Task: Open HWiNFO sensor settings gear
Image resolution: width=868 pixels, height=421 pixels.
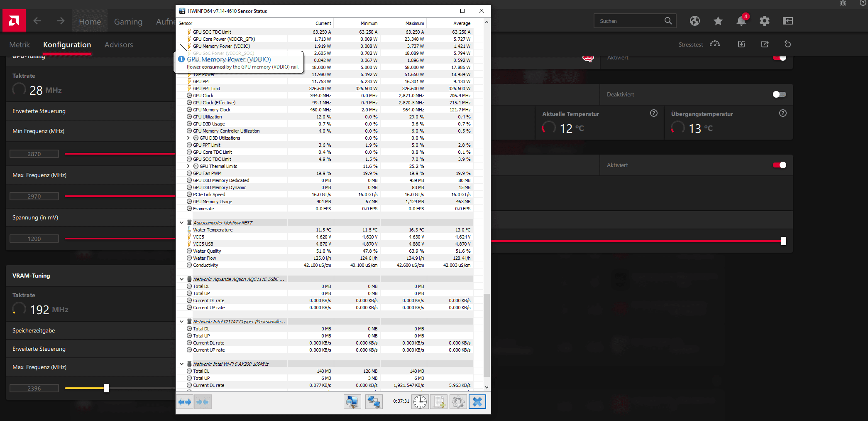Action: tap(458, 402)
